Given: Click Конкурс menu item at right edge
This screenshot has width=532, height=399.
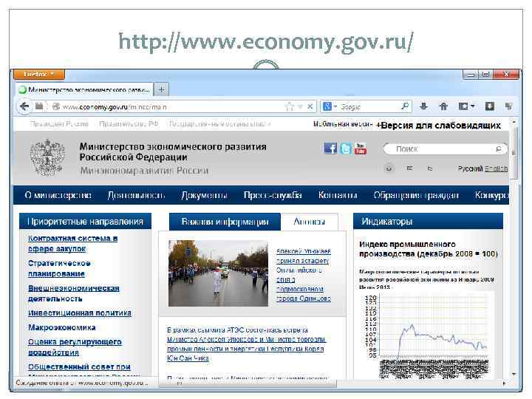Looking at the screenshot, I should click(x=491, y=195).
